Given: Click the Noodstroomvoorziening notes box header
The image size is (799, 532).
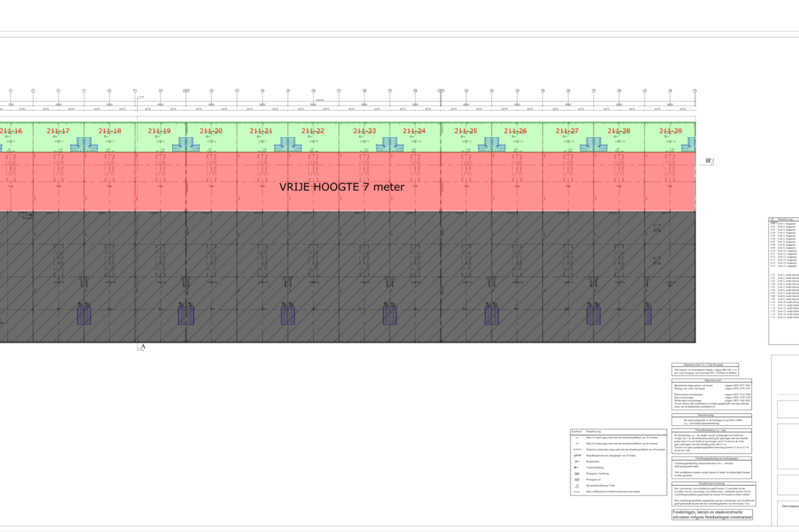Looking at the screenshot, I should tap(712, 483).
